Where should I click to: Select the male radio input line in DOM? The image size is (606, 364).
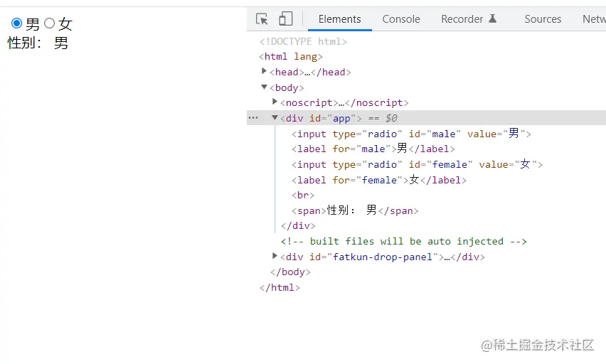click(x=411, y=134)
